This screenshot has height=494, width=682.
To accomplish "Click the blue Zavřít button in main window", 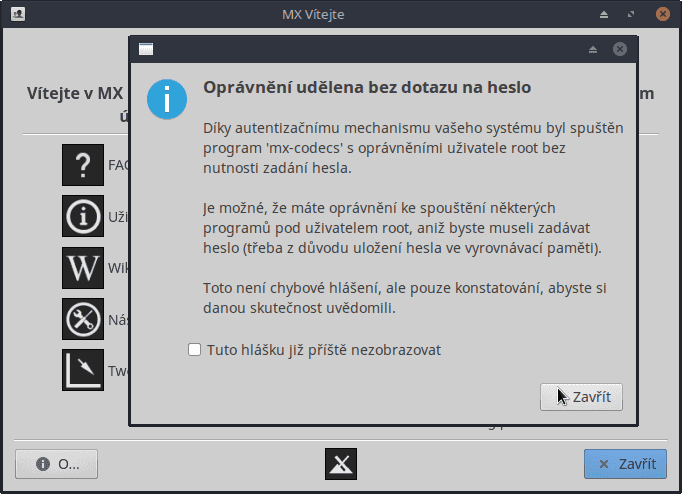I will 625,464.
